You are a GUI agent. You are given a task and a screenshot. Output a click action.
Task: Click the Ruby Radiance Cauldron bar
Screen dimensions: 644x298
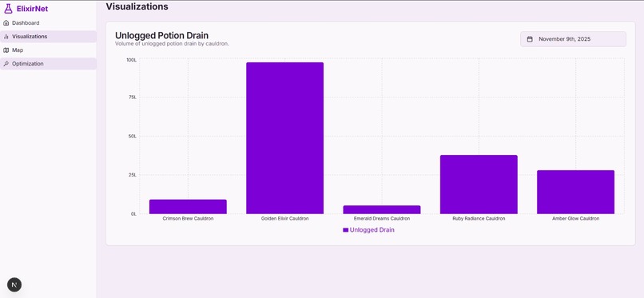[479, 185]
